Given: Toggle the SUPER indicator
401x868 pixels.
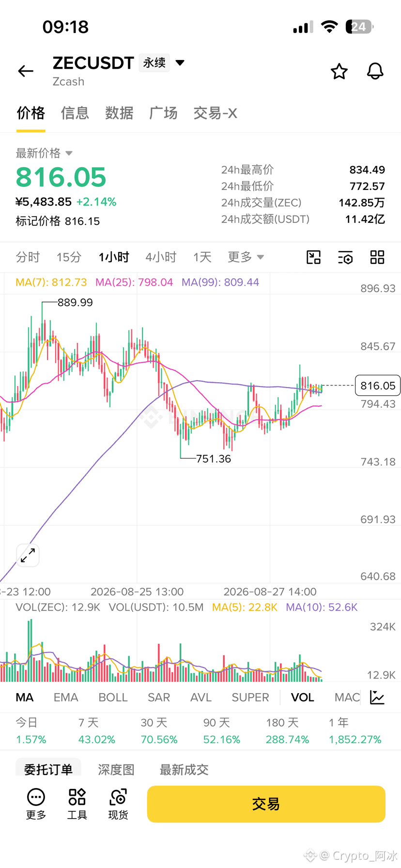Looking at the screenshot, I should pyautogui.click(x=250, y=697).
